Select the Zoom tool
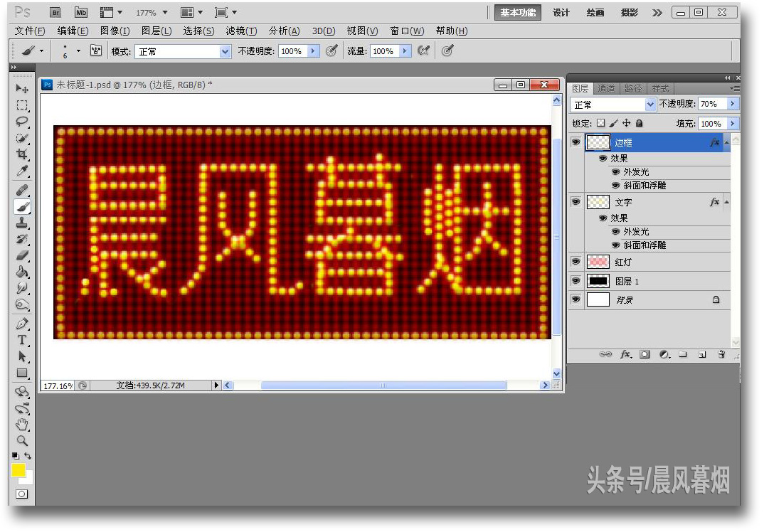The image size is (769, 532). click(22, 442)
